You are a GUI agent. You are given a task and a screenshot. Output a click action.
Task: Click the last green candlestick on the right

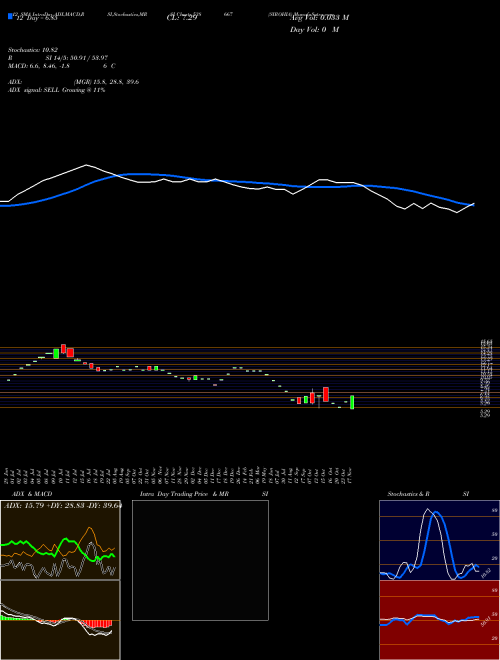tap(352, 402)
